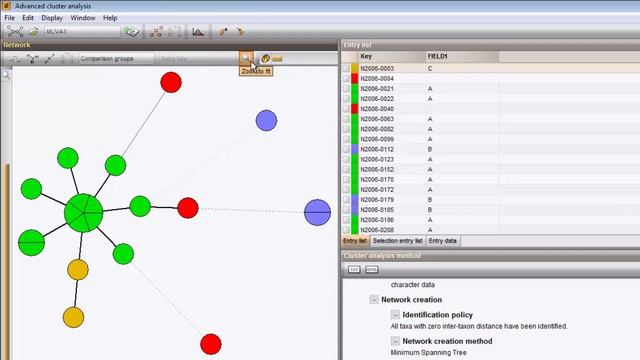Click the branch layout icon in Network toolbar

(33, 59)
